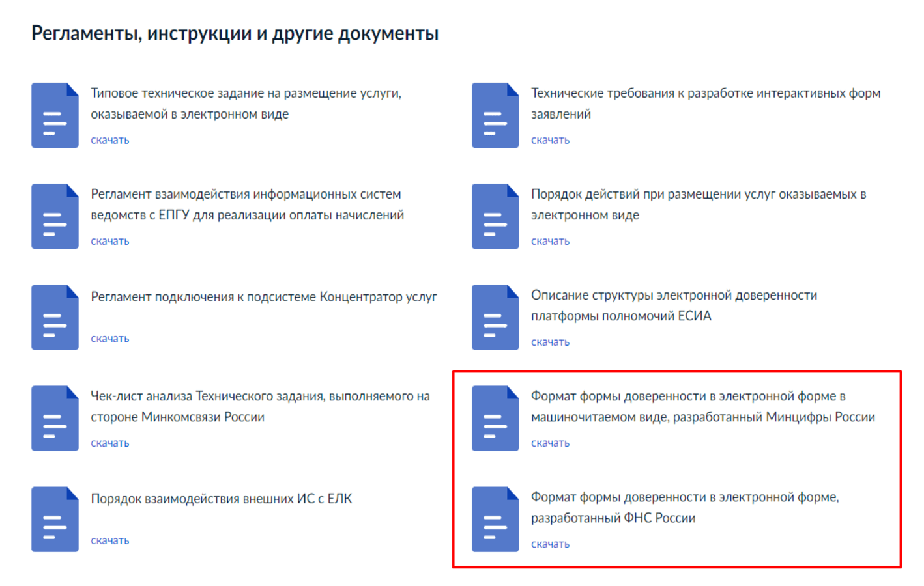Select title Формат формы доверенности в машиночитаемом виде

pos(703,406)
